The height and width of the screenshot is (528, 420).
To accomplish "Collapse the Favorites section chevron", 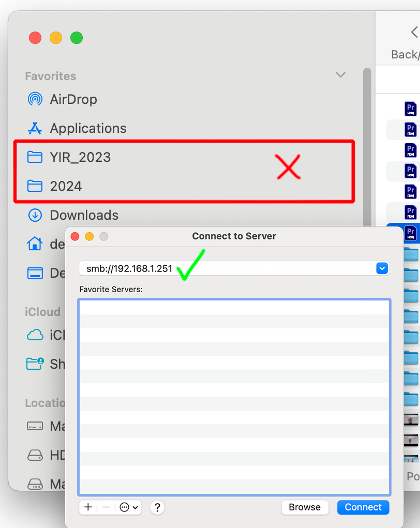I will click(x=340, y=74).
